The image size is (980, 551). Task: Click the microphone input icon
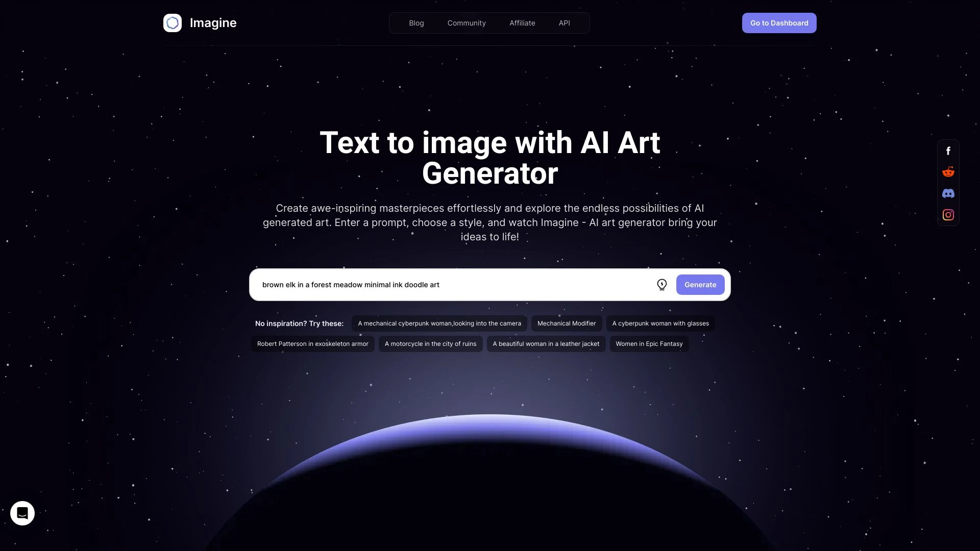(x=663, y=285)
